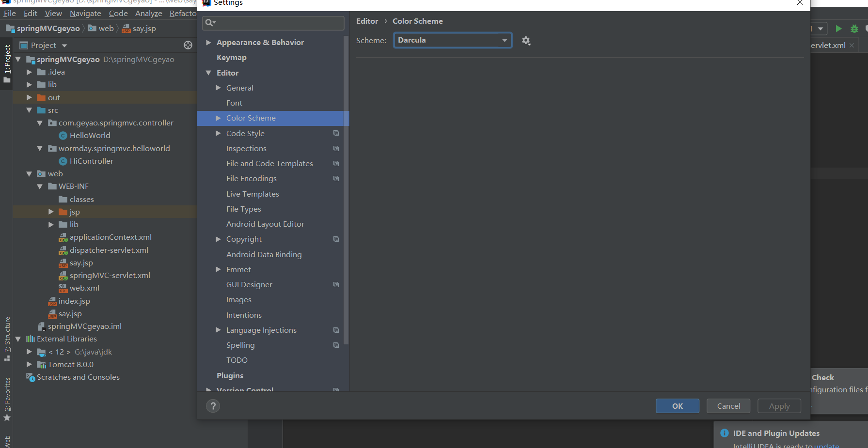Click the OK button

point(678,406)
